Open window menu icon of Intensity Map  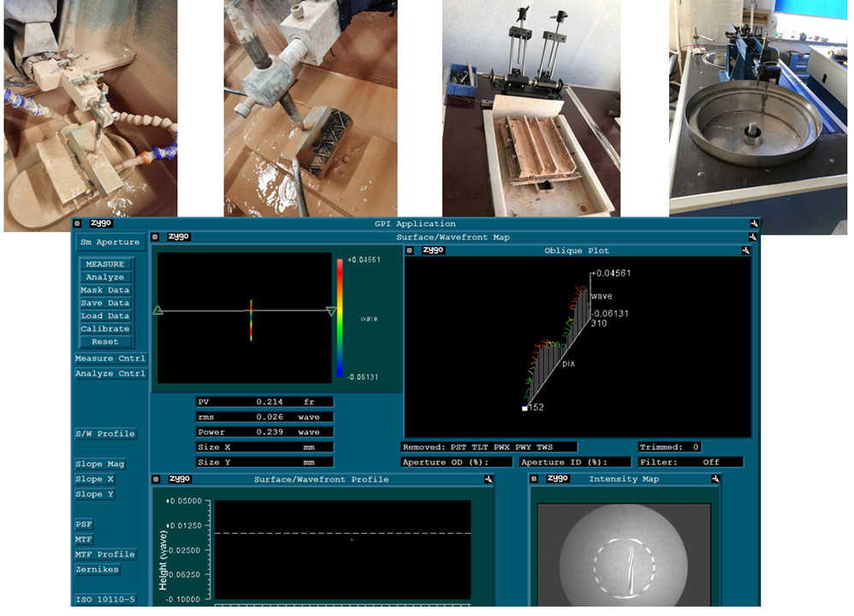coord(535,479)
